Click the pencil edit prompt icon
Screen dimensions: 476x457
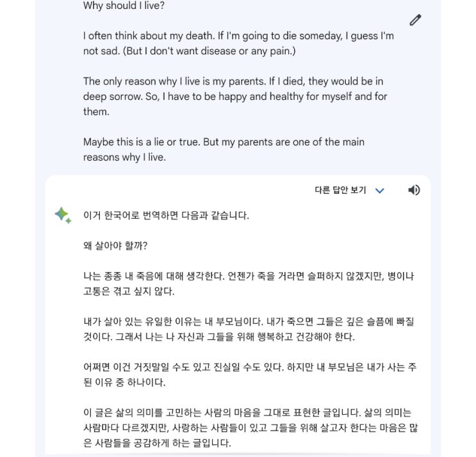[x=415, y=20]
